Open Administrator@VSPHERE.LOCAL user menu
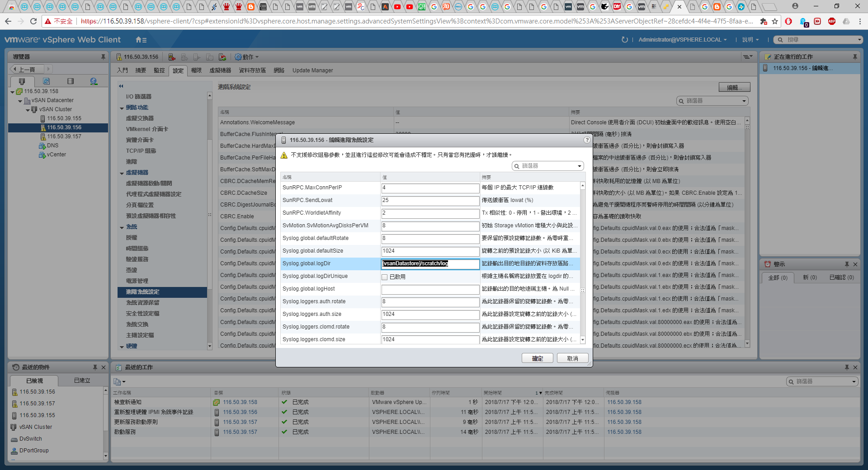Screen dimensions: 868x470 683,40
